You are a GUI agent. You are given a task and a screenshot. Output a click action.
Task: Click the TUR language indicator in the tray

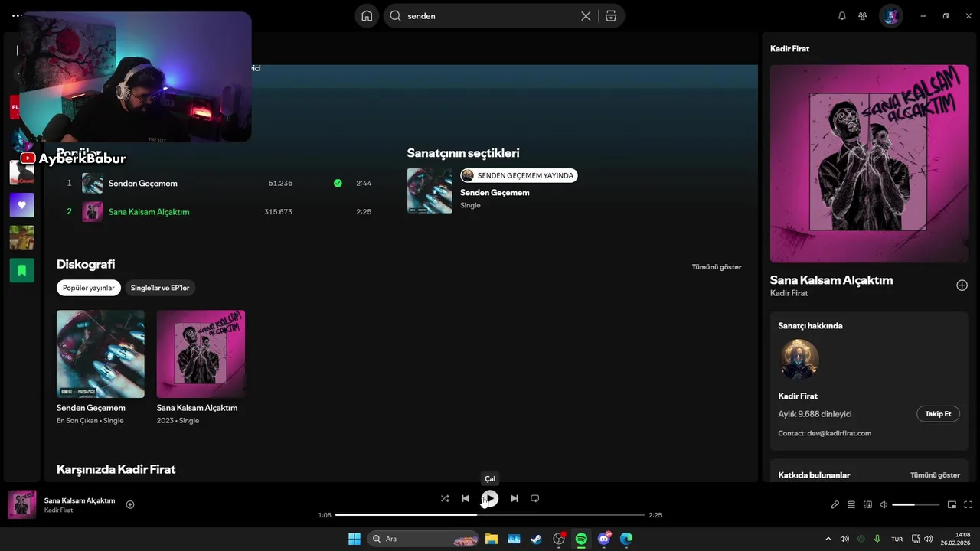[897, 540]
